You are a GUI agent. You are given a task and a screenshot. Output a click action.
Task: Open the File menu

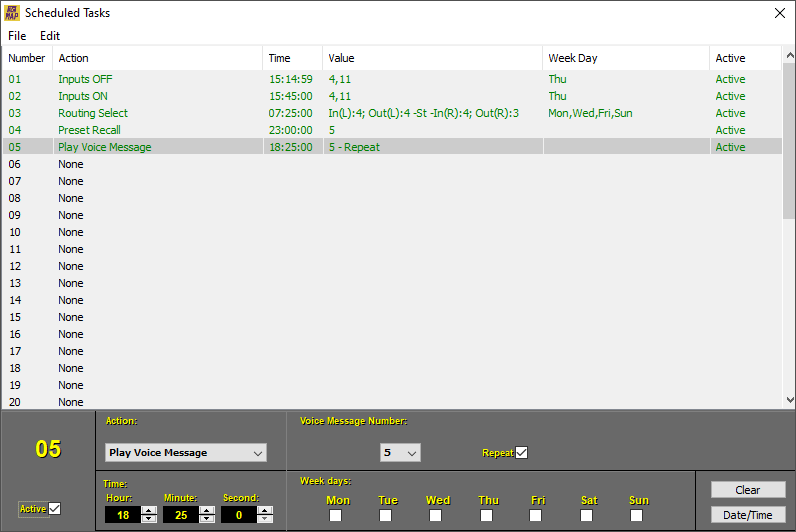pyautogui.click(x=17, y=36)
